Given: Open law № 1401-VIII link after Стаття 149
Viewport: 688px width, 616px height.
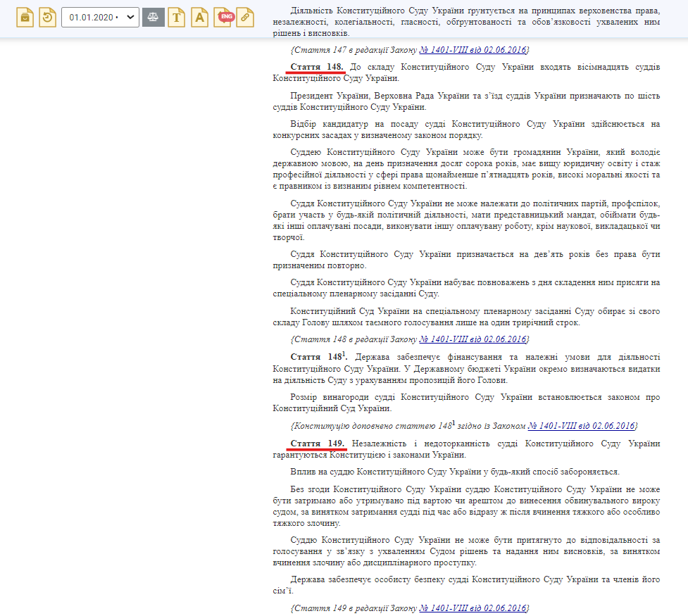Looking at the screenshot, I should click(473, 608).
